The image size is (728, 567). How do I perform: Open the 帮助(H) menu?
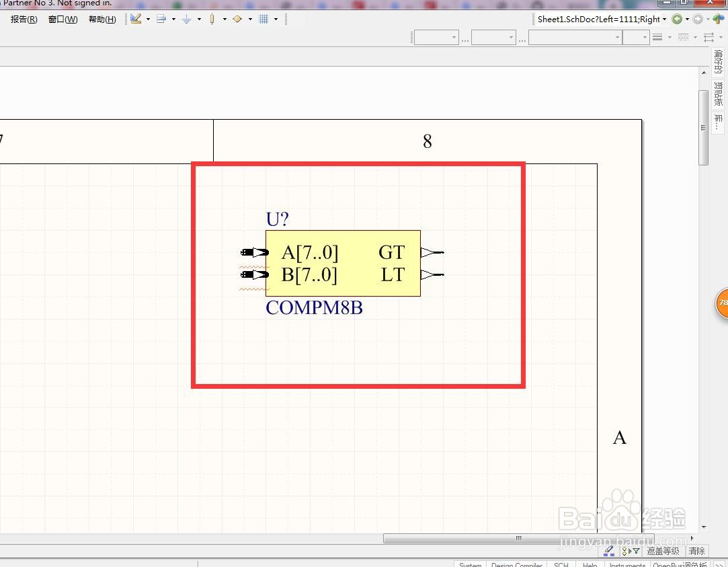102,20
